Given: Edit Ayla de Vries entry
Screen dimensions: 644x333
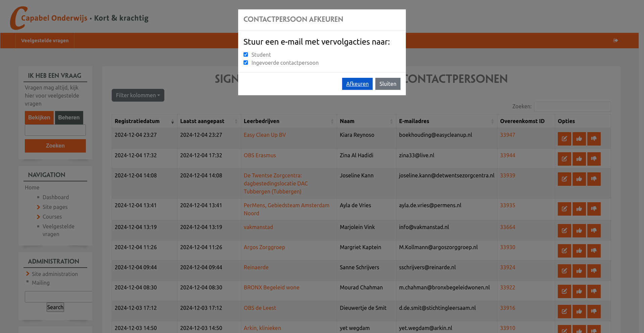Looking at the screenshot, I should pos(564,209).
